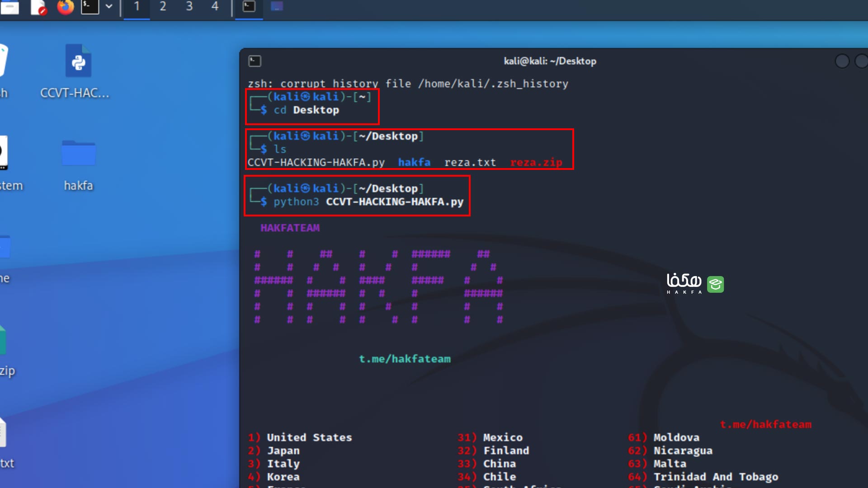Screen dimensions: 868x488
Task: Click option 63) Malta
Action: tap(657, 464)
